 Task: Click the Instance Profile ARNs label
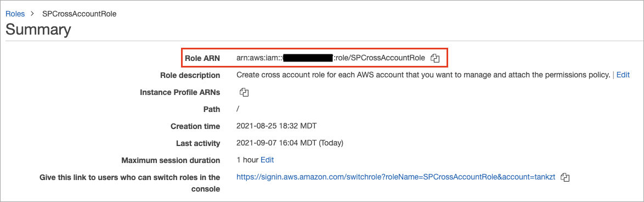tap(180, 93)
